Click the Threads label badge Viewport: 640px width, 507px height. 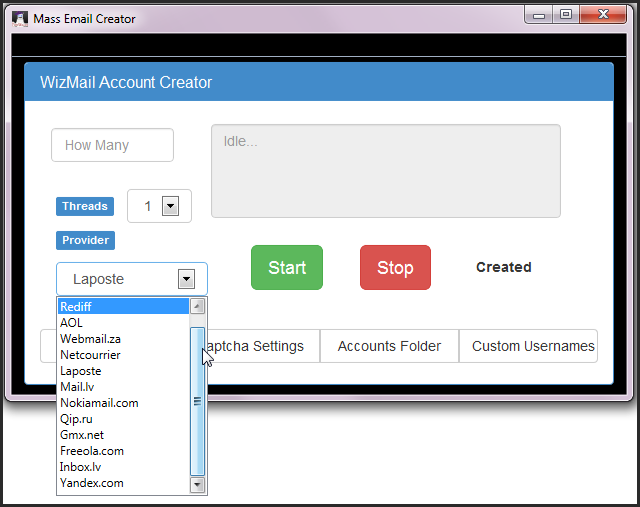85,206
